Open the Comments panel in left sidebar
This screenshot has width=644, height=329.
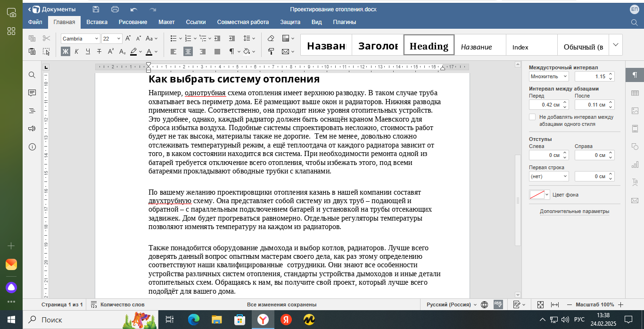point(32,93)
